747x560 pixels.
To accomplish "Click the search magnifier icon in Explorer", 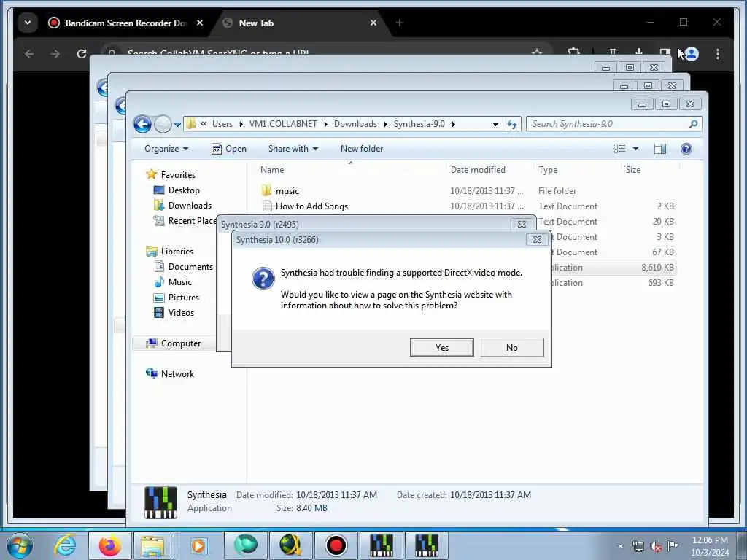I will click(693, 124).
